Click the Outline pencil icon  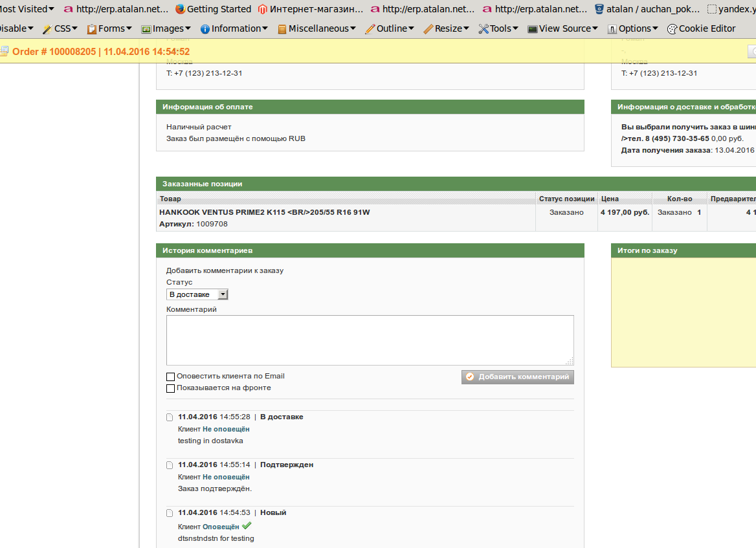click(370, 29)
